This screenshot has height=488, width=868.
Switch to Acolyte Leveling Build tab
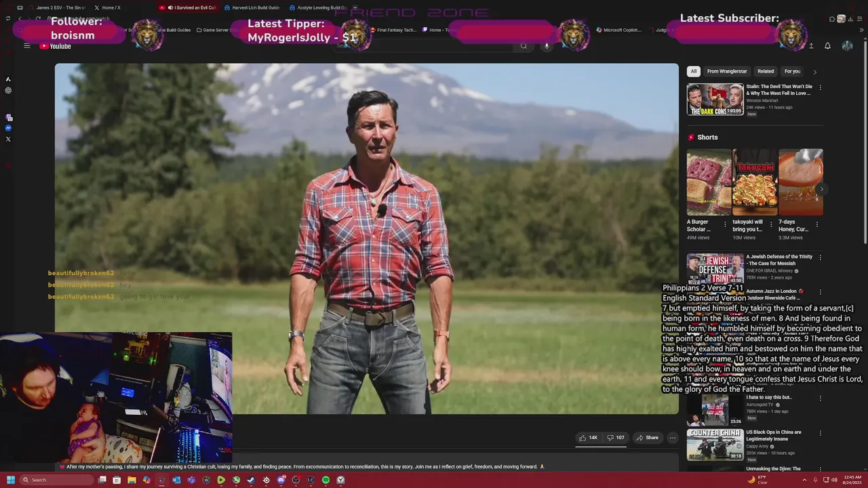click(317, 8)
